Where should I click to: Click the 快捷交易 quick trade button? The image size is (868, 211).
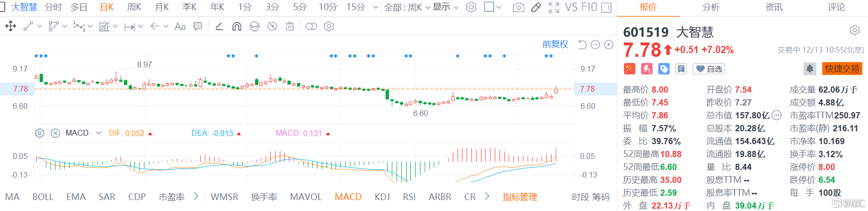[x=842, y=69]
